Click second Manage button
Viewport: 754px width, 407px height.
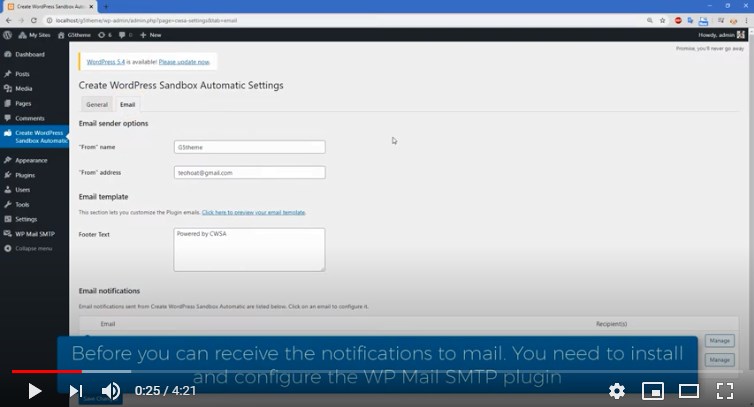[x=719, y=360]
